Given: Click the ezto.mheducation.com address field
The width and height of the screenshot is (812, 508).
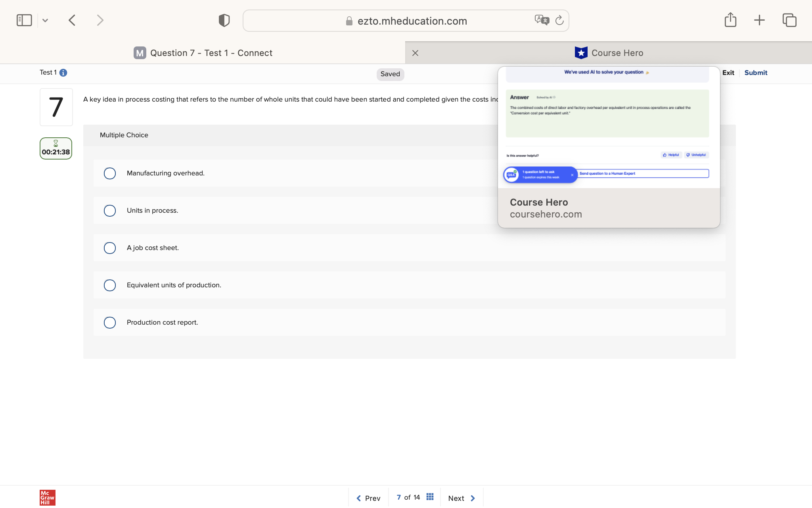Looking at the screenshot, I should [412, 21].
